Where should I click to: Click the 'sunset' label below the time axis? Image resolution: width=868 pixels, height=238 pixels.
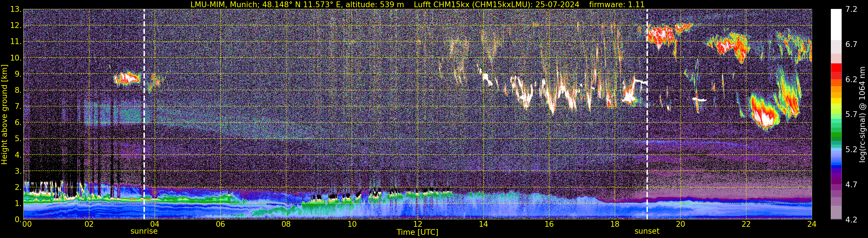[647, 231]
